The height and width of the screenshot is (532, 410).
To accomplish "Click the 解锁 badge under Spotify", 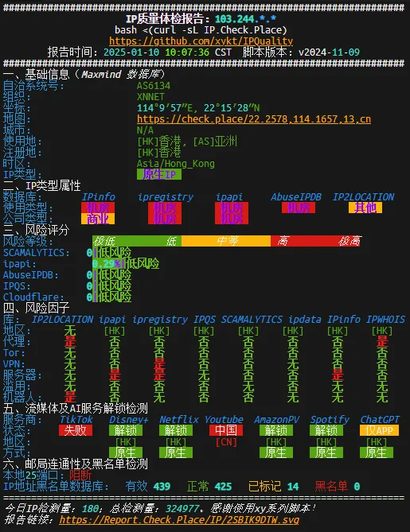I will (x=326, y=430).
